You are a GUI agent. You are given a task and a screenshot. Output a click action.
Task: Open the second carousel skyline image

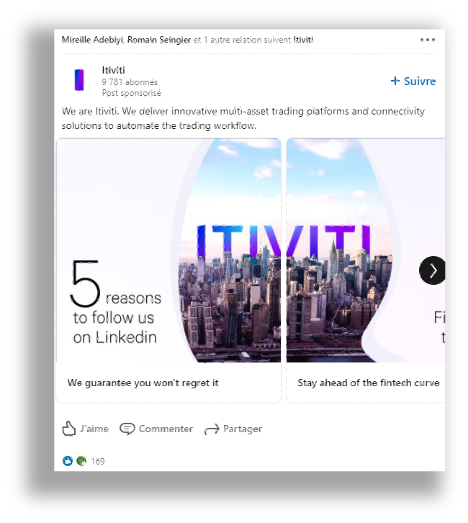click(366, 250)
